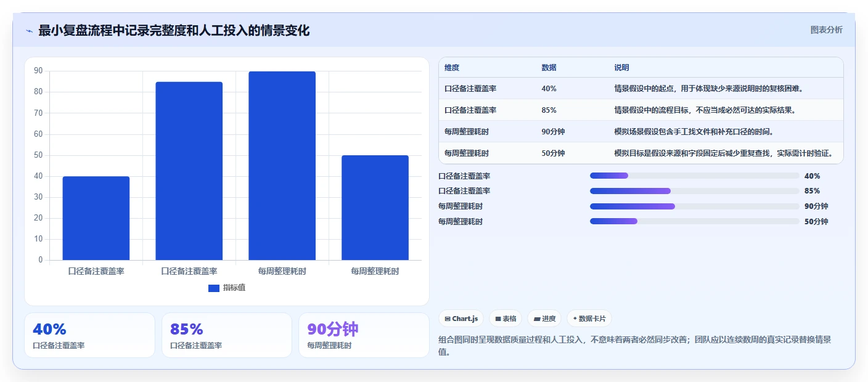
Task: Select the 数据卡片 chip
Action: tap(589, 319)
